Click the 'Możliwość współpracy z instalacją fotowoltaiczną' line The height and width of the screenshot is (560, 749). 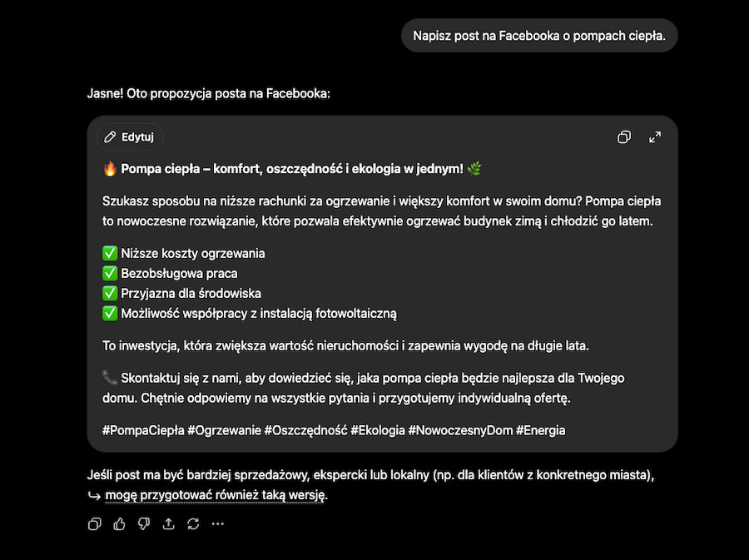pos(250,313)
